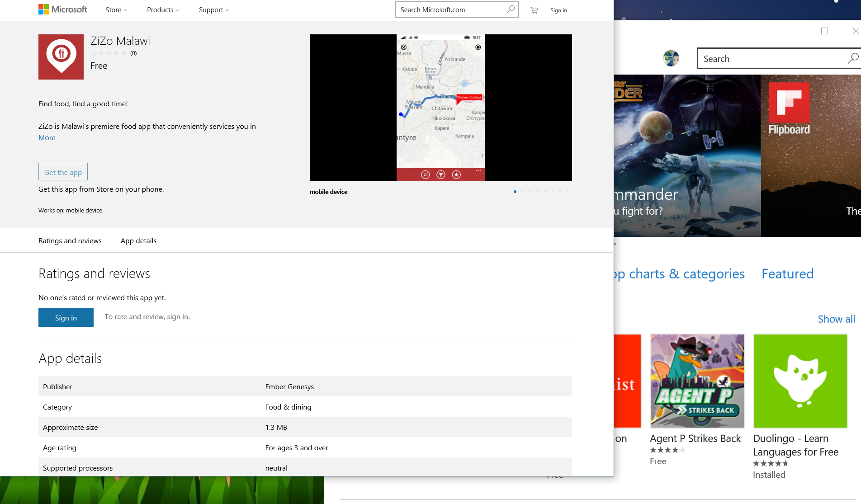Click the search magnifier in Store window
This screenshot has width=861, height=504.
[853, 58]
